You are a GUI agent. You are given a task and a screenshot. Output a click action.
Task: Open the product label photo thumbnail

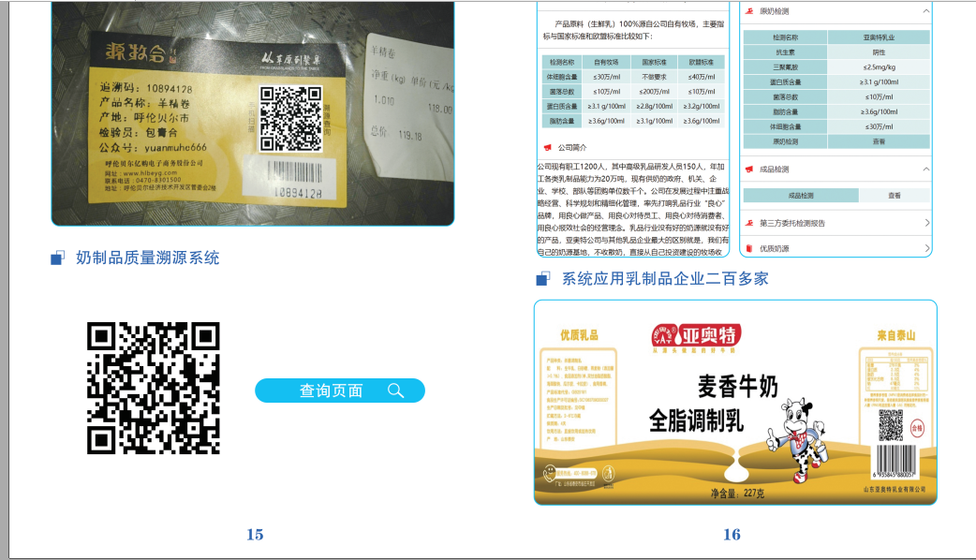pos(253,112)
